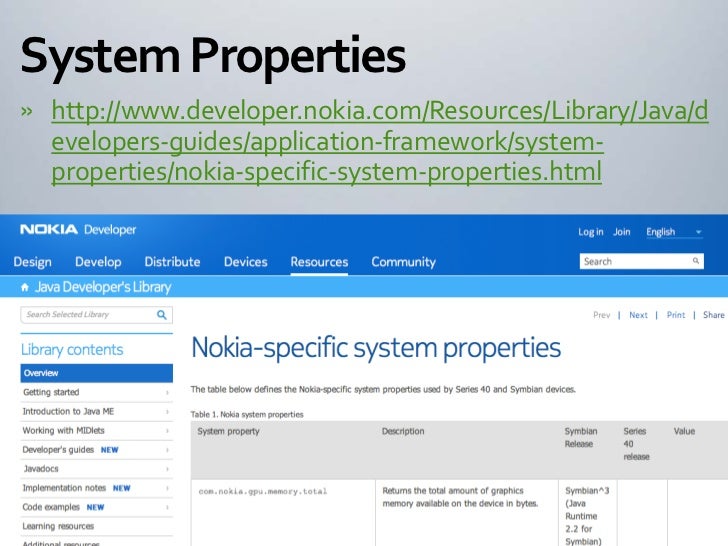
Task: Open Implementation notes entry
Action: [x=64, y=488]
